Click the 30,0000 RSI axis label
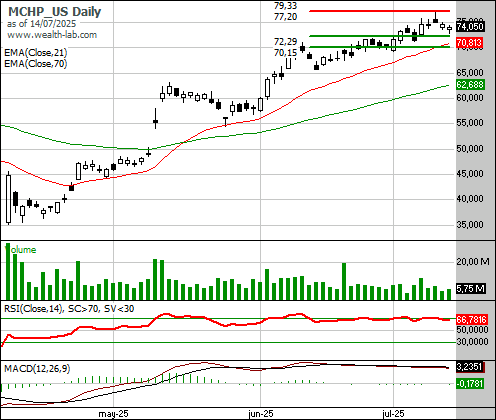This screenshot has width=496, height=420. (473, 342)
